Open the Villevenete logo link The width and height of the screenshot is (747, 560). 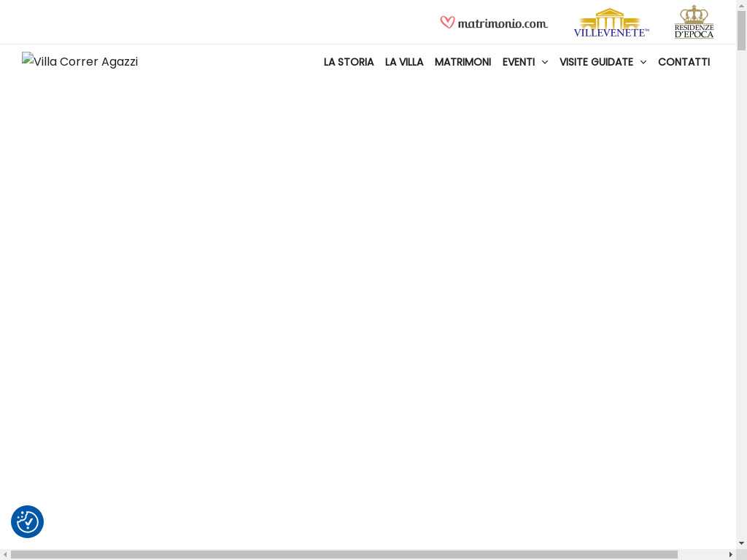(x=611, y=23)
